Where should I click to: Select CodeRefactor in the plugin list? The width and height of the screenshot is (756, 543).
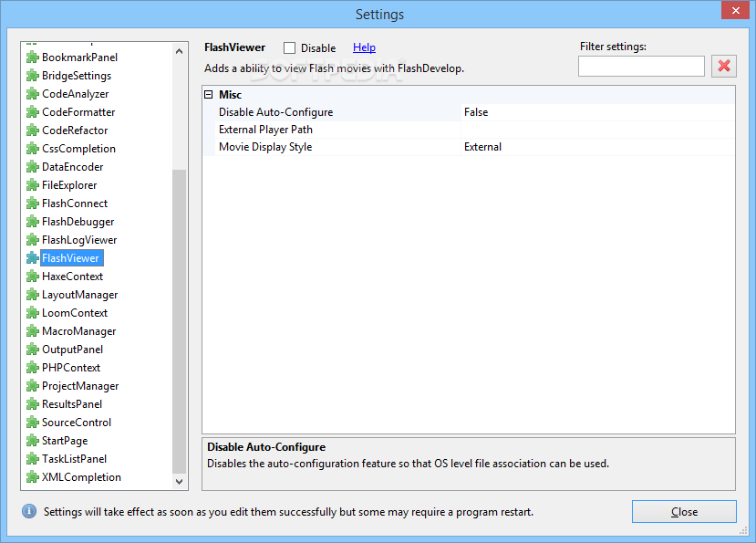pyautogui.click(x=75, y=131)
